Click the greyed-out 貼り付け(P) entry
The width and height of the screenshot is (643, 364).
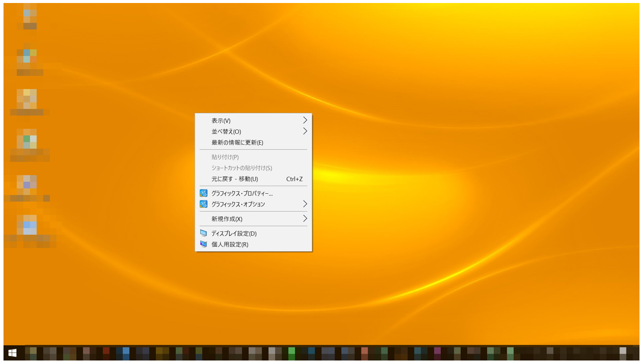(225, 157)
